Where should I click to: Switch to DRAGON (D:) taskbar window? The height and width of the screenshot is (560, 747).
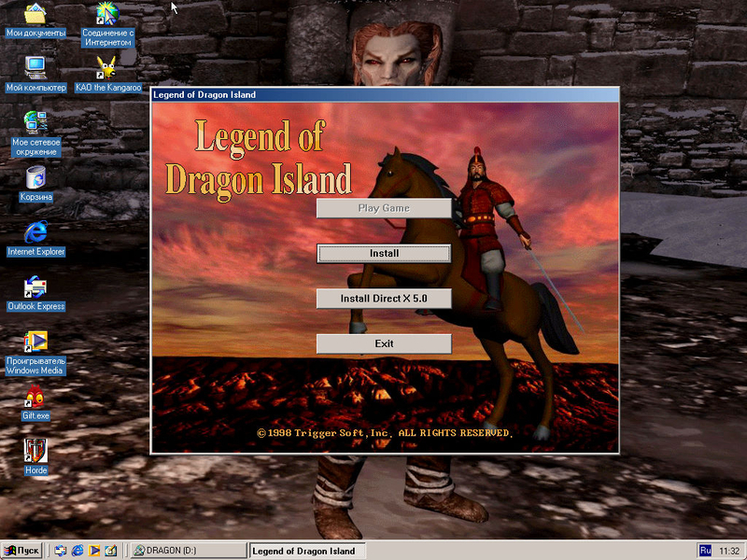tap(189, 551)
